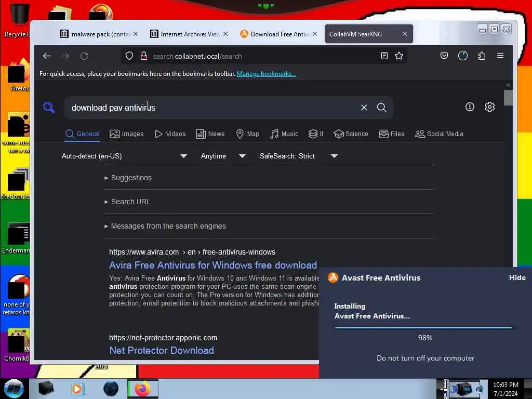
Task: Open the Recycle Bin desktop icon
Action: [x=17, y=20]
